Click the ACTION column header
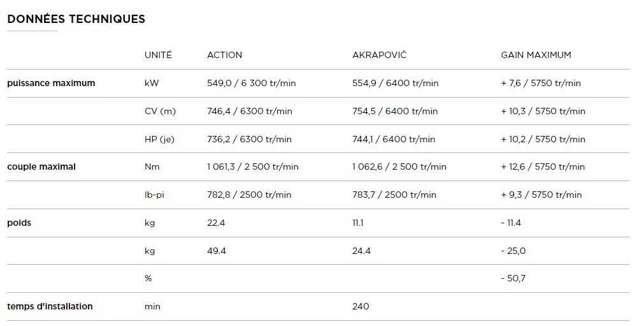The image size is (644, 326). coord(224,55)
